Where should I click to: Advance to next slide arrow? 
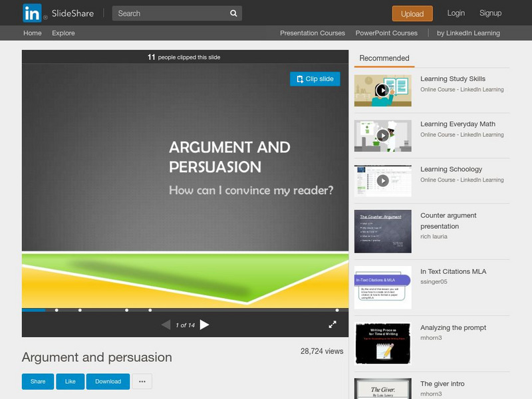tap(204, 325)
